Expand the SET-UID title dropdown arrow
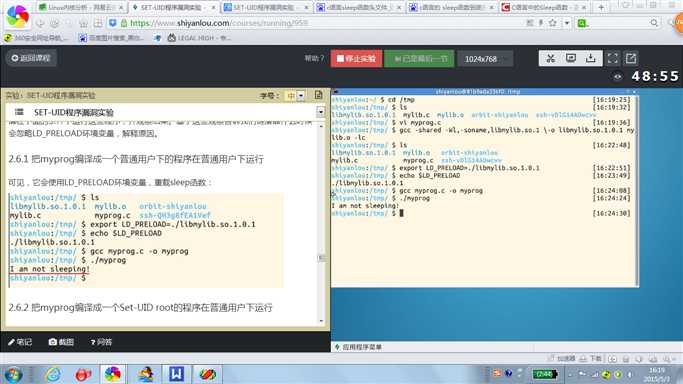 coord(320,112)
